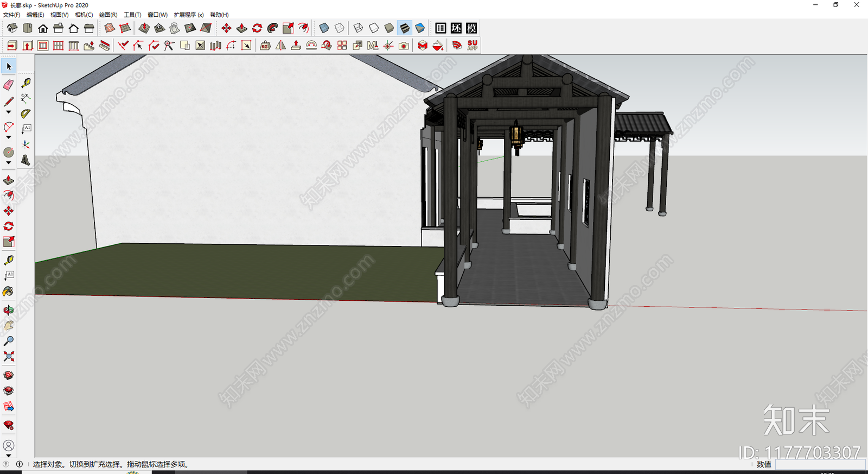Activate the Orbit camera tool
Screen dimensions: 868x474
coord(9,310)
